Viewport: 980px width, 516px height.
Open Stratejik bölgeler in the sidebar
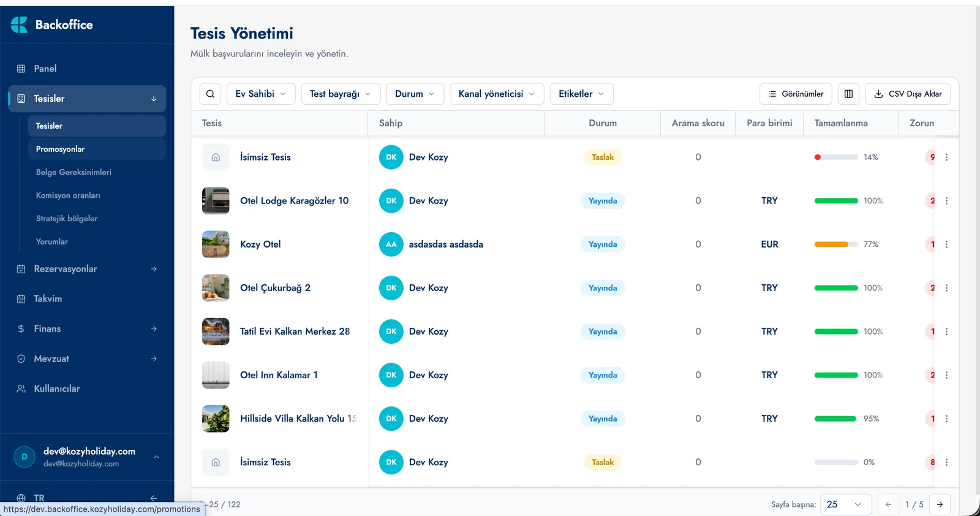pos(97,219)
